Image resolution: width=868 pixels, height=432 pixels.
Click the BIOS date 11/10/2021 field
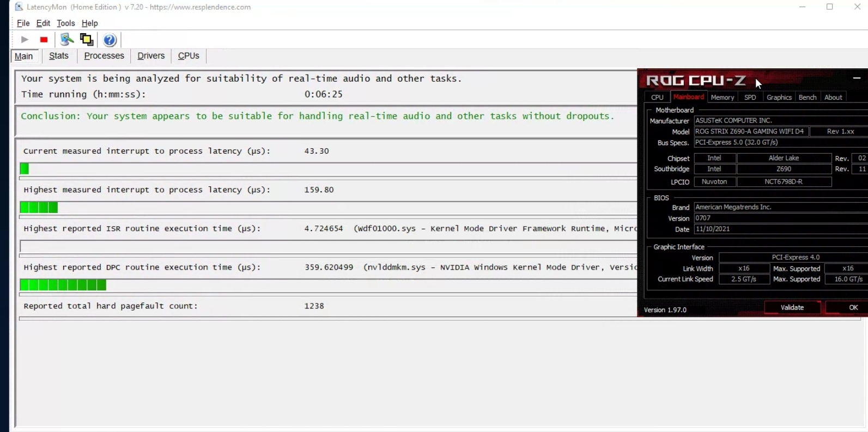pyautogui.click(x=781, y=229)
